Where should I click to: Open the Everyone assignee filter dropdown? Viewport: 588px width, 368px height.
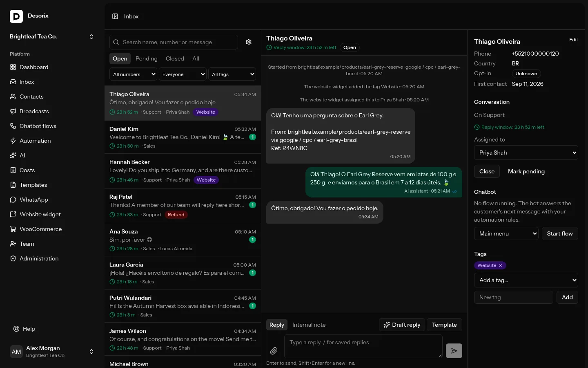click(183, 74)
